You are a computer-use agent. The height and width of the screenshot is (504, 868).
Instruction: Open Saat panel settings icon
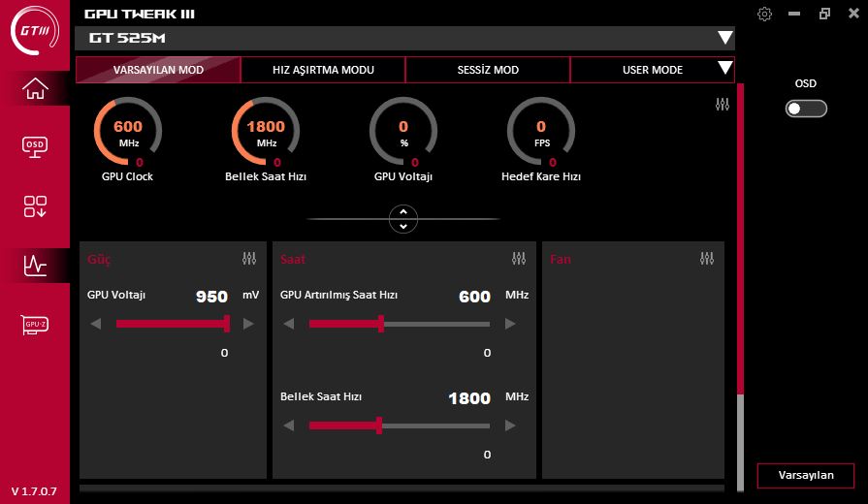(519, 259)
